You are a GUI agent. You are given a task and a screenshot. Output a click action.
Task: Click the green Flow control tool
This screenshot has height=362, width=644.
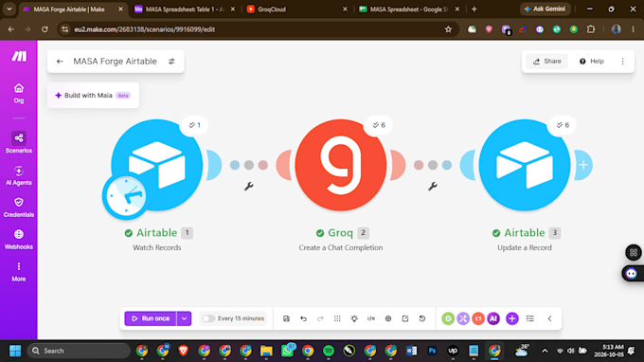(x=448, y=318)
